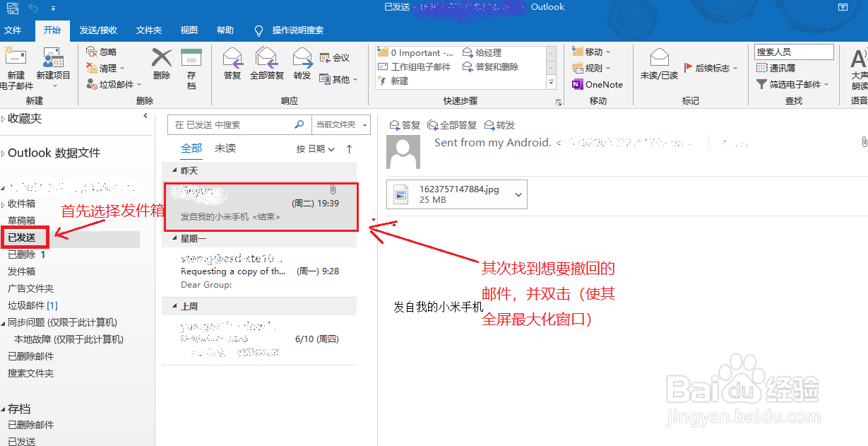Select the 广告文件夹 folder
This screenshot has height=446, width=868.
30,288
